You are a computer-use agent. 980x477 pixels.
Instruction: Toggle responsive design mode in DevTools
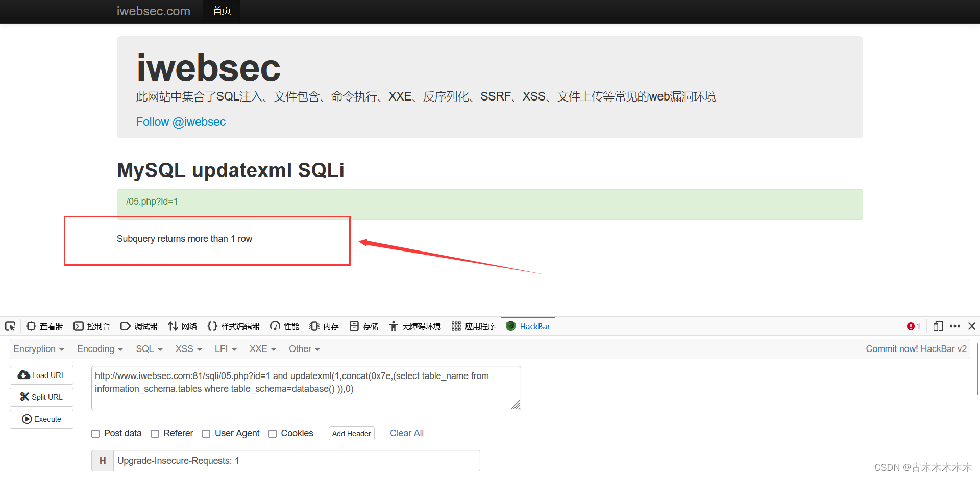[x=938, y=326]
